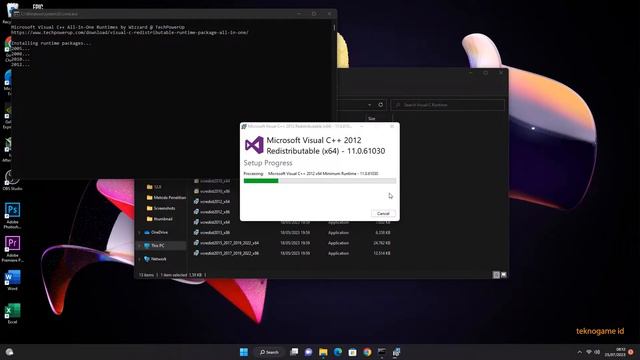Open clock and date in taskbar
The image size is (640, 360).
(x=616, y=352)
